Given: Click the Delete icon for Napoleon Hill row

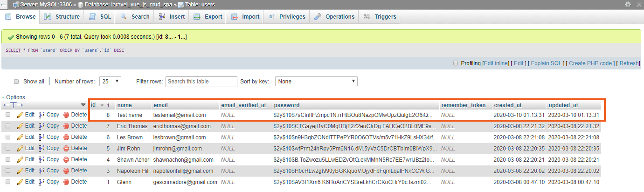Looking at the screenshot, I should [66, 171].
